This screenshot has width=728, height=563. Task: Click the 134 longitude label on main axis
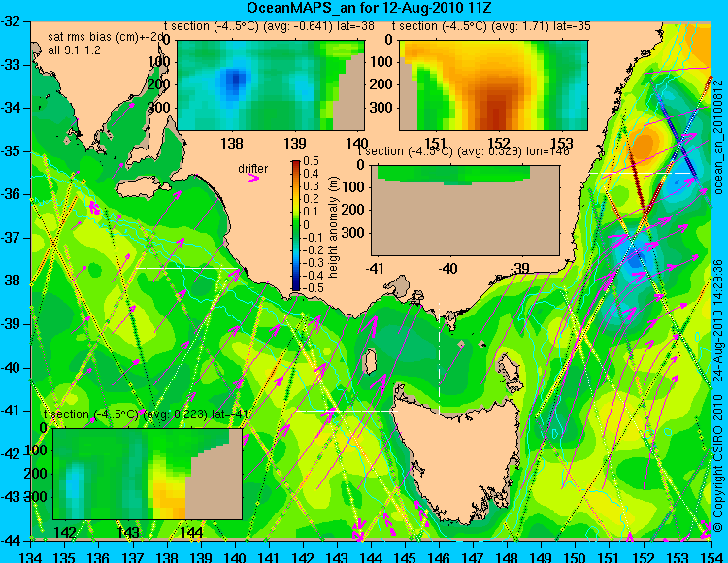tap(31, 556)
